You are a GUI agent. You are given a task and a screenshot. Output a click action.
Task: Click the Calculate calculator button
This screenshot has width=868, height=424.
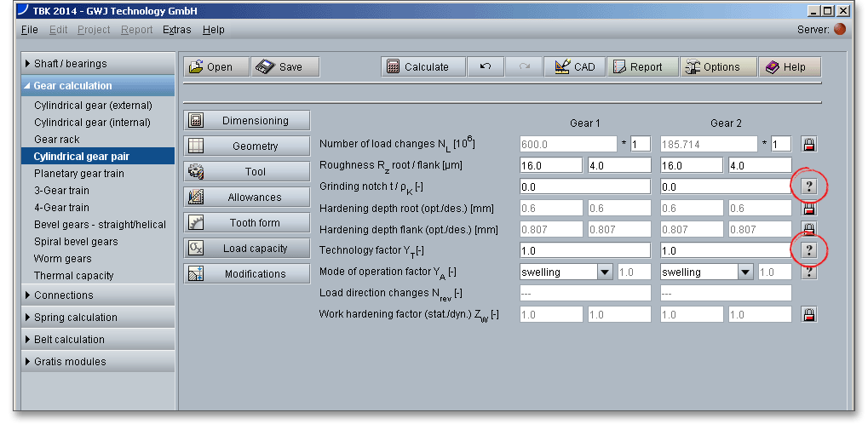click(423, 67)
